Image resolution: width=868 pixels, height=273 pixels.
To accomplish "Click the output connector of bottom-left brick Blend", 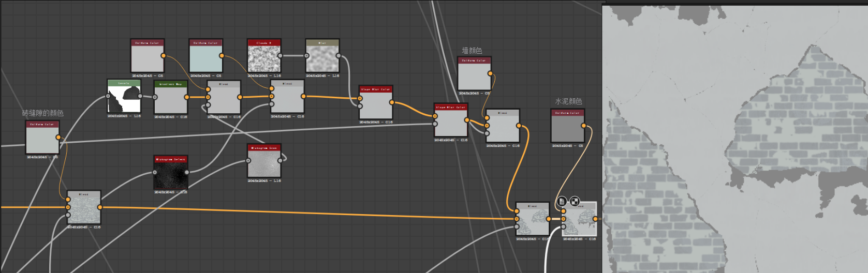I will [100, 207].
